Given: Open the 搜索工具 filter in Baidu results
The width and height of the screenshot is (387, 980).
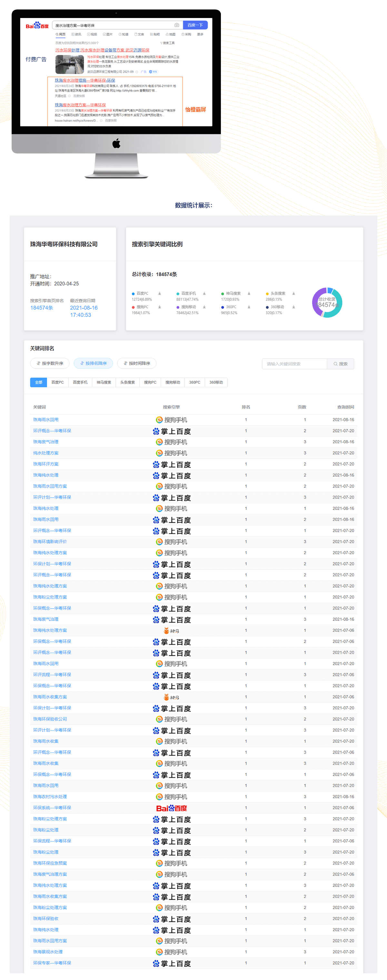Looking at the screenshot, I should pos(167,43).
